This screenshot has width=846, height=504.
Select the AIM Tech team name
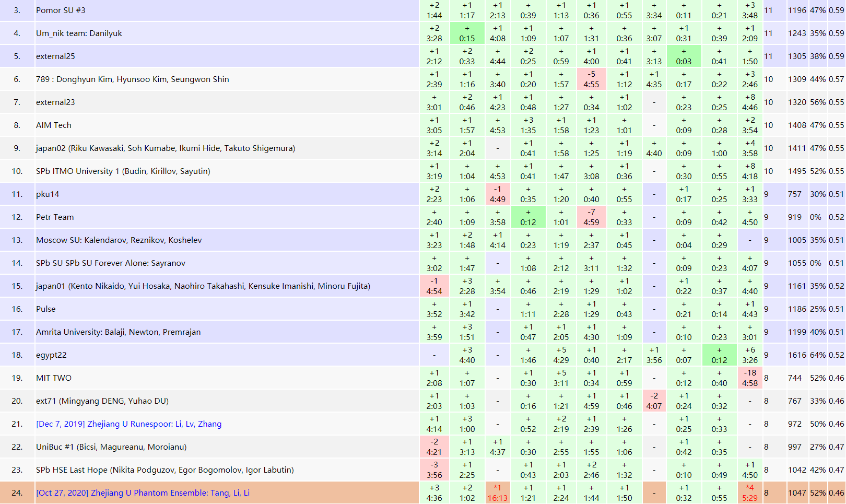54,125
